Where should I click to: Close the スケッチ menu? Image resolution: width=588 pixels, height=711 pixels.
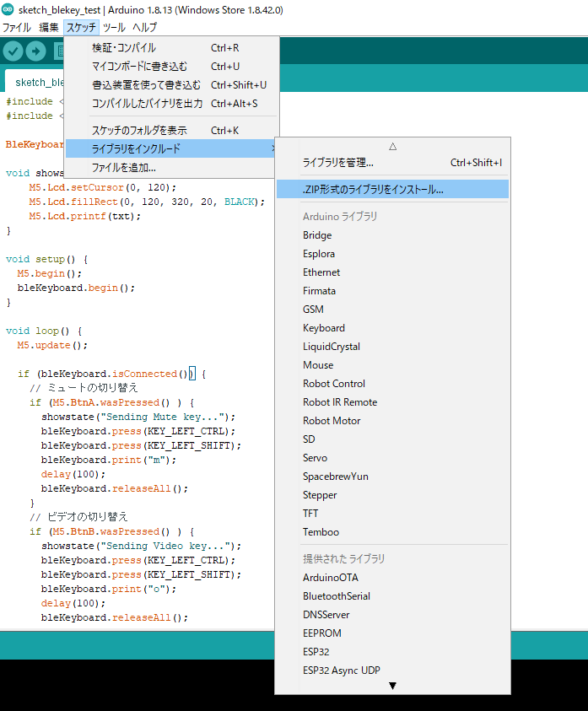81,27
